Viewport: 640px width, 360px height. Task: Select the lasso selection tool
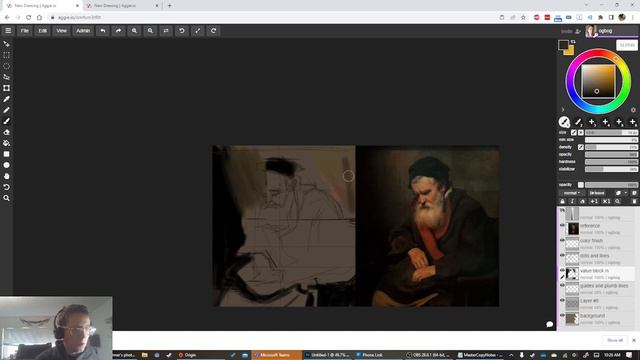click(7, 77)
